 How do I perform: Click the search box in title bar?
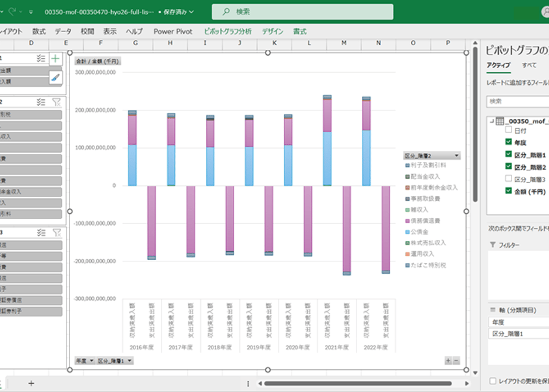coord(302,11)
